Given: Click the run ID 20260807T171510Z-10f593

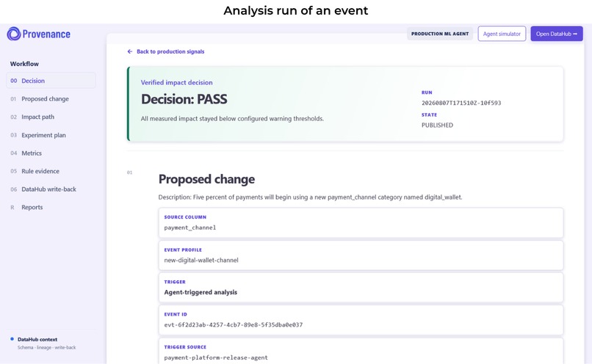Looking at the screenshot, I should point(461,103).
